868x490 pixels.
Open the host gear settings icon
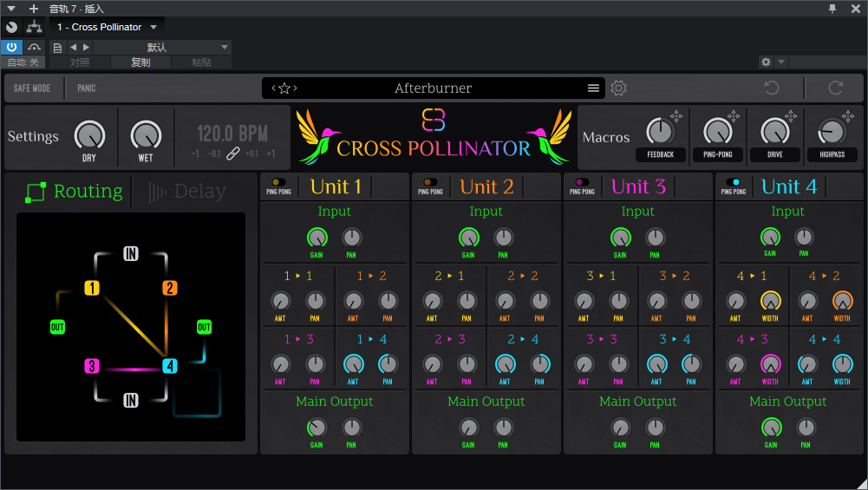[x=767, y=62]
